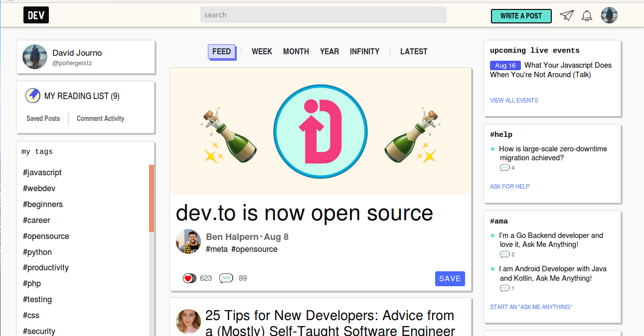This screenshot has height=336, width=644.
Task: Open Comment Activity link
Action: point(100,118)
